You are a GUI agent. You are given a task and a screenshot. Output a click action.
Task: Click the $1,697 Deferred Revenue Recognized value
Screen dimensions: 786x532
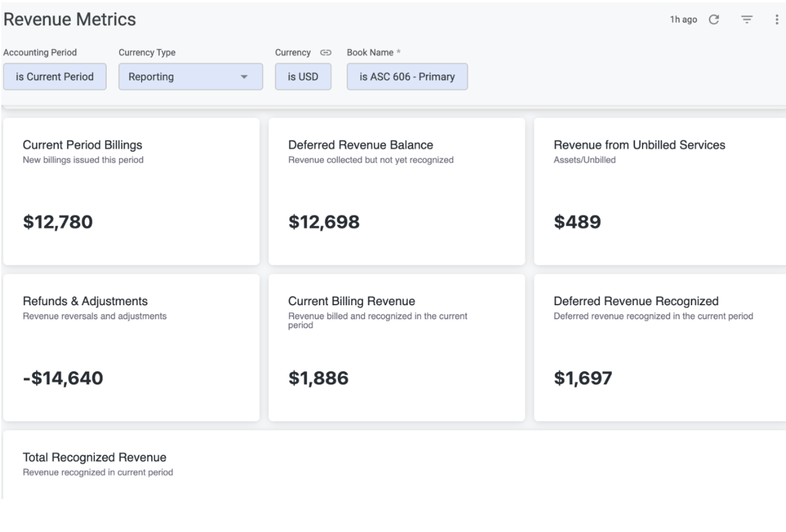click(x=582, y=379)
